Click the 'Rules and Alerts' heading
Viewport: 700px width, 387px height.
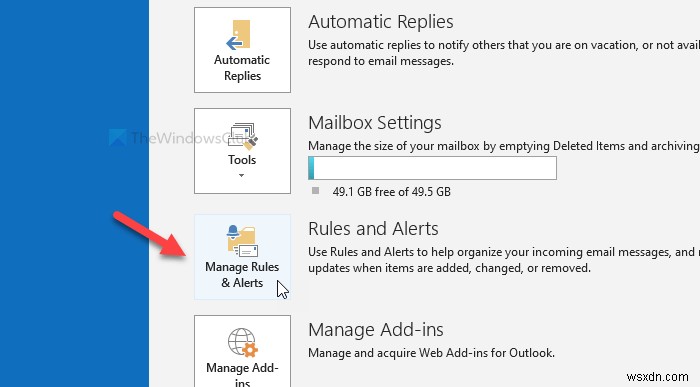(x=373, y=229)
